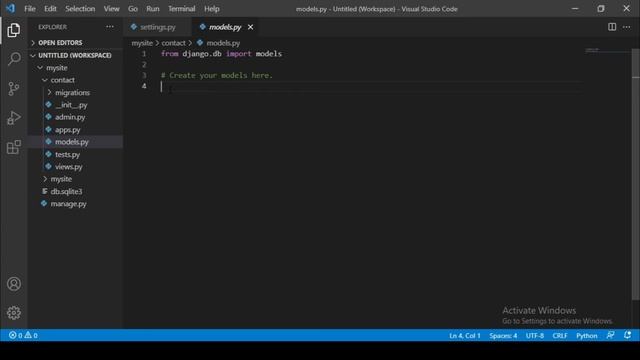The height and width of the screenshot is (360, 640).
Task: Click line number 2 in the gutter
Action: [144, 64]
